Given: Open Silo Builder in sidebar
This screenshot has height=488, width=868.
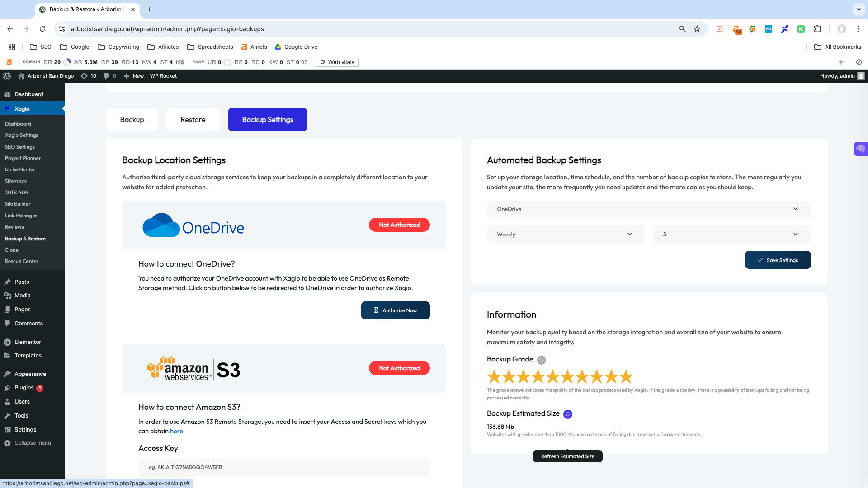Looking at the screenshot, I should coord(18,204).
